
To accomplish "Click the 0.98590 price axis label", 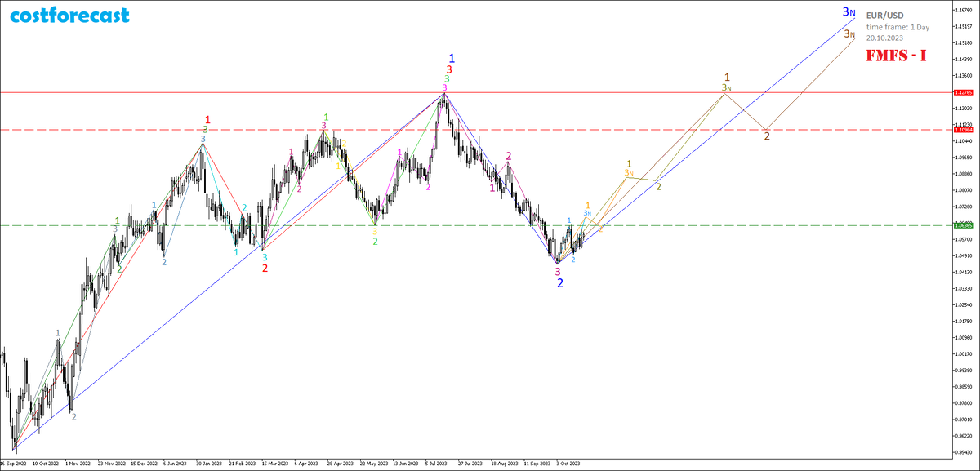I will pos(964,386).
